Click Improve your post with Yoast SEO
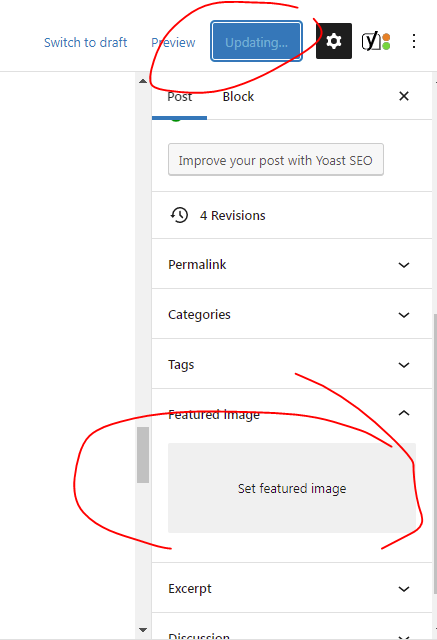Image resolution: width=437 pixels, height=640 pixels. click(x=276, y=160)
